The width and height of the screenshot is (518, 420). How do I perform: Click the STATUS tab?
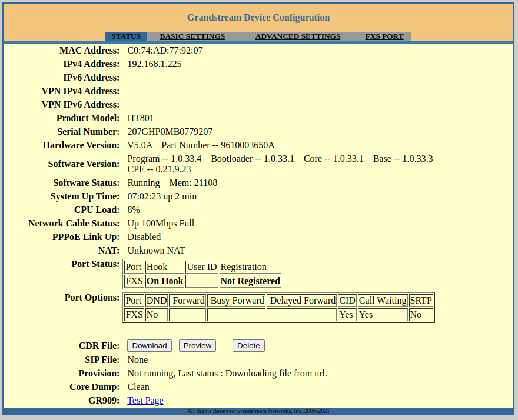[x=126, y=36]
